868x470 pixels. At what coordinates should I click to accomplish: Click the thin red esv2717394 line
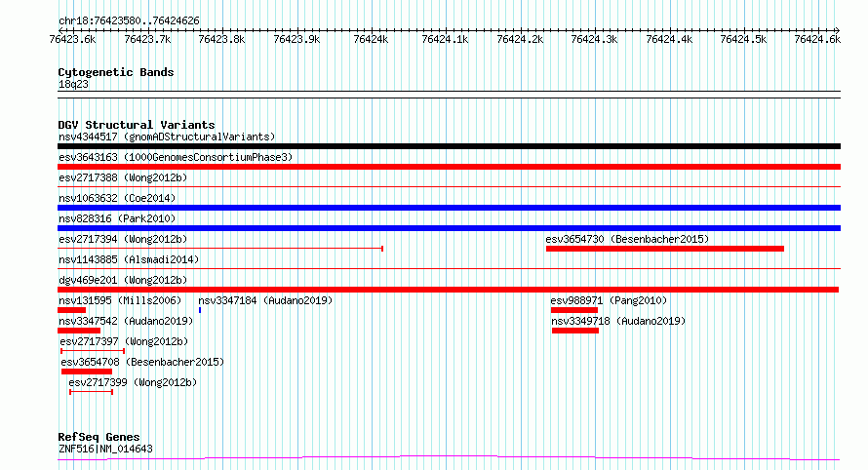click(220, 249)
